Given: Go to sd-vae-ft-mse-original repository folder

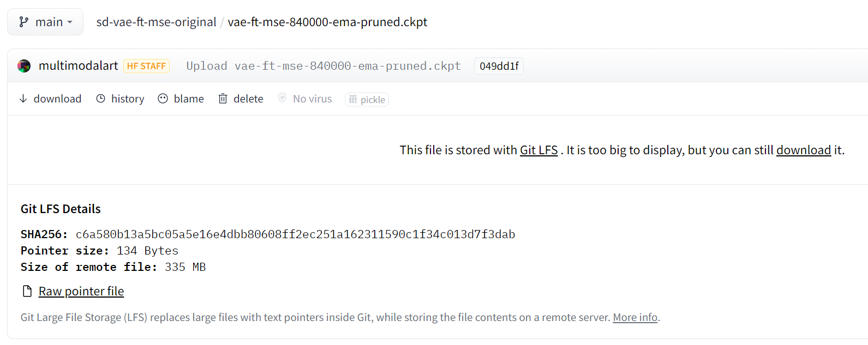Looking at the screenshot, I should 156,22.
